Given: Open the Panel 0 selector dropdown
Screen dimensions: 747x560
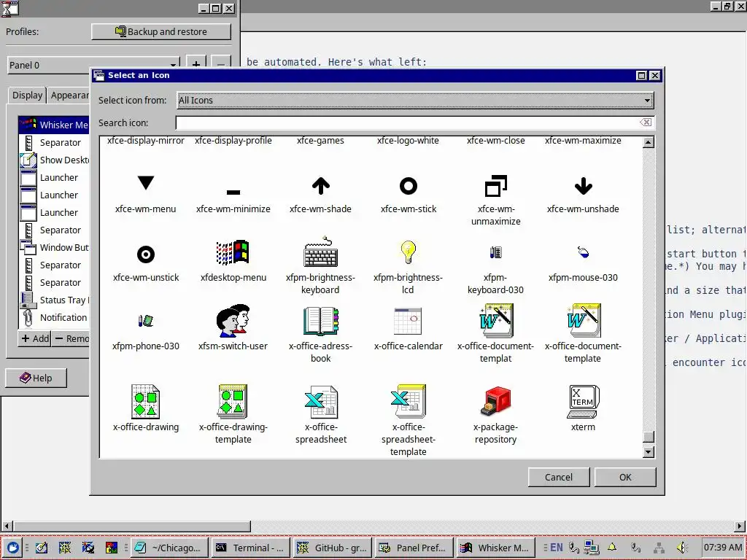Looking at the screenshot, I should point(93,65).
